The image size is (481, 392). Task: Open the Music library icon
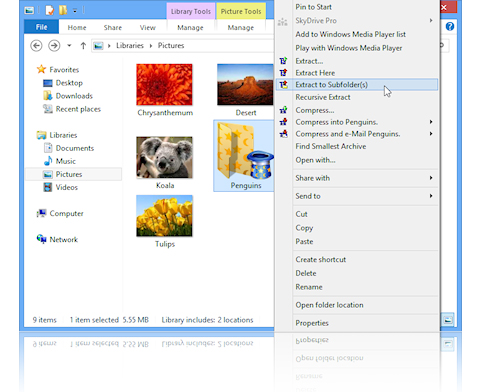48,161
